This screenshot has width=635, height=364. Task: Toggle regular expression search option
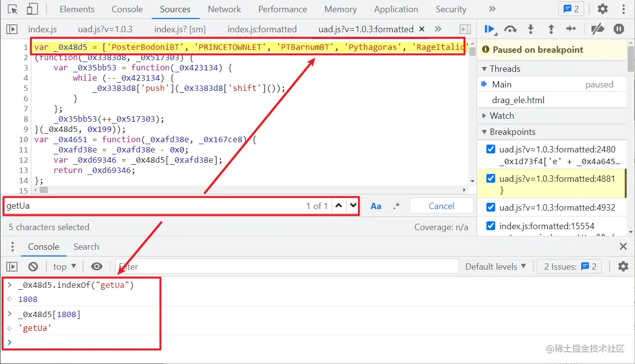pos(396,206)
